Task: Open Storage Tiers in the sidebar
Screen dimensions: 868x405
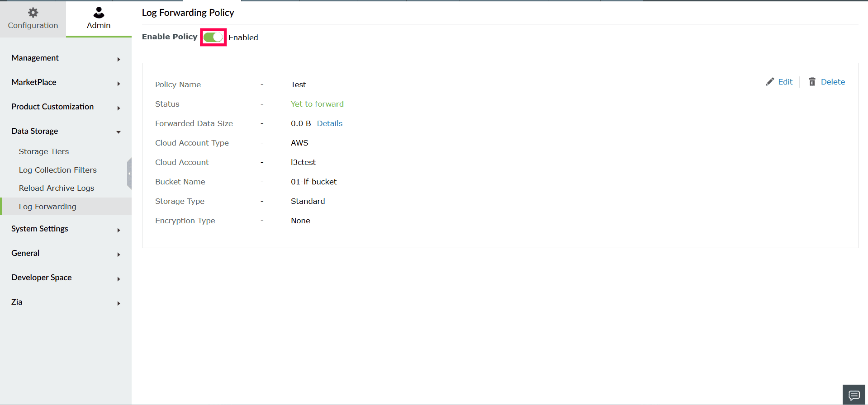Action: (44, 151)
